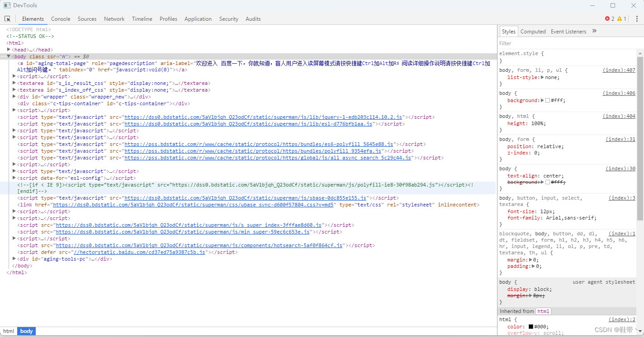The width and height of the screenshot is (644, 337).
Task: Expand the s_is_result_css textarea node
Action: [x=14, y=83]
